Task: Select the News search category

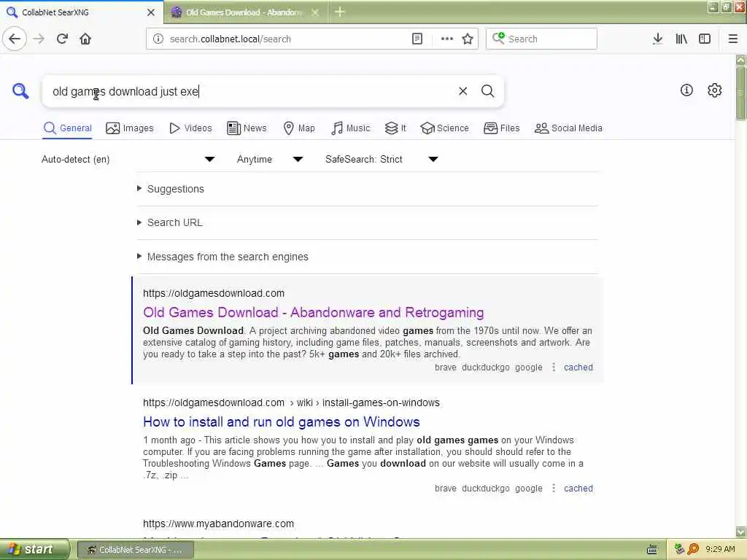Action: pyautogui.click(x=247, y=128)
